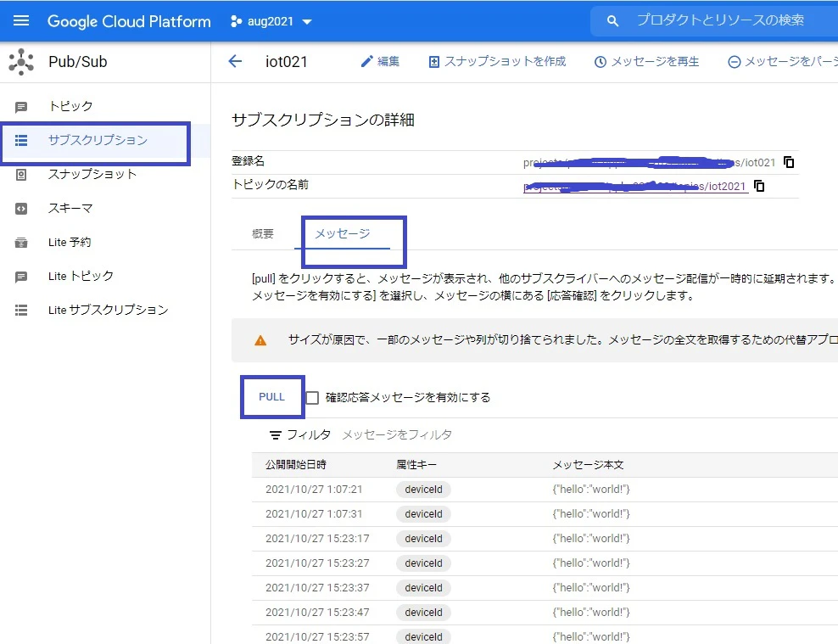The width and height of the screenshot is (838, 644).
Task: Click the project selector dots icon
Action: pos(236,21)
